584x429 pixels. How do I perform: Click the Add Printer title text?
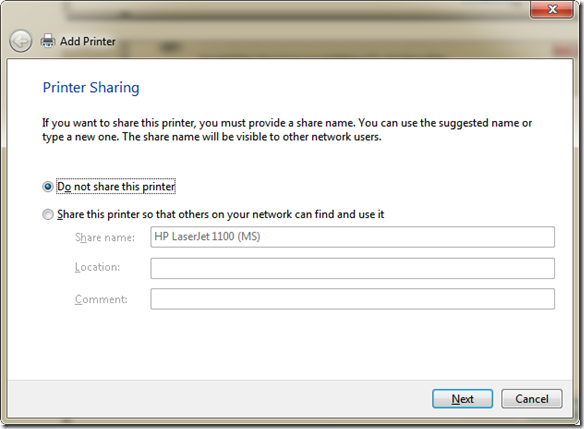[x=88, y=41]
